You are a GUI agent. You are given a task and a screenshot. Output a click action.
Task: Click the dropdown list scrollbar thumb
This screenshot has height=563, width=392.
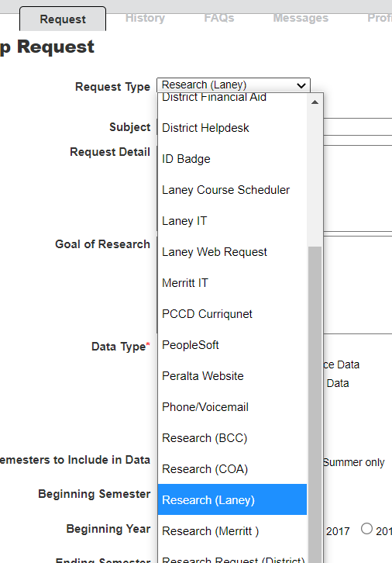pos(315,405)
